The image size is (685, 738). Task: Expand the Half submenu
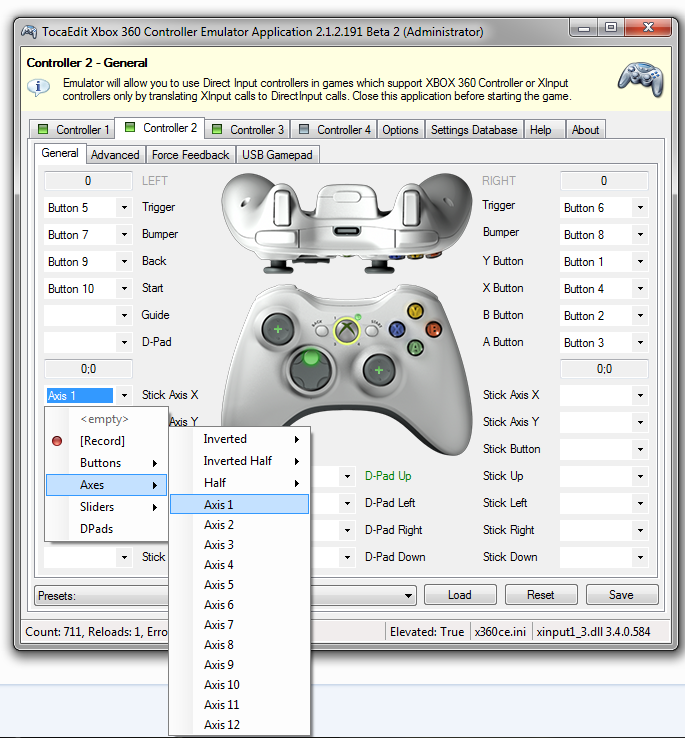point(239,482)
